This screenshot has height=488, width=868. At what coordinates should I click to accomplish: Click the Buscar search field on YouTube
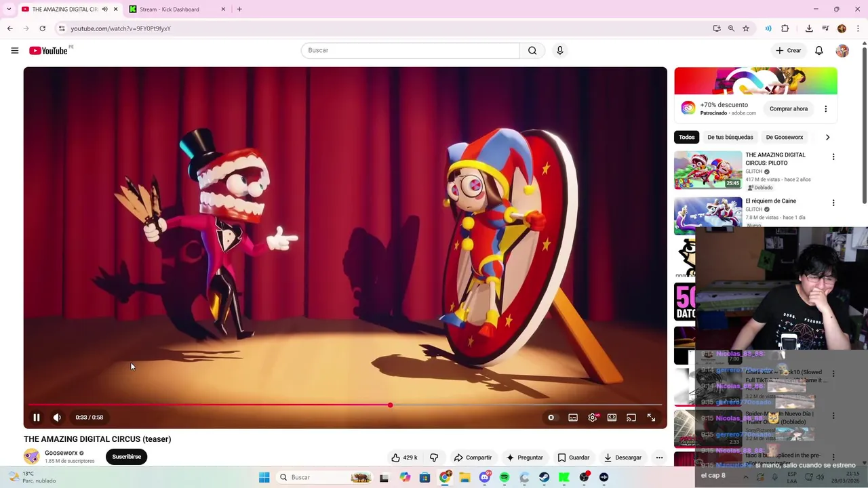[x=410, y=50]
